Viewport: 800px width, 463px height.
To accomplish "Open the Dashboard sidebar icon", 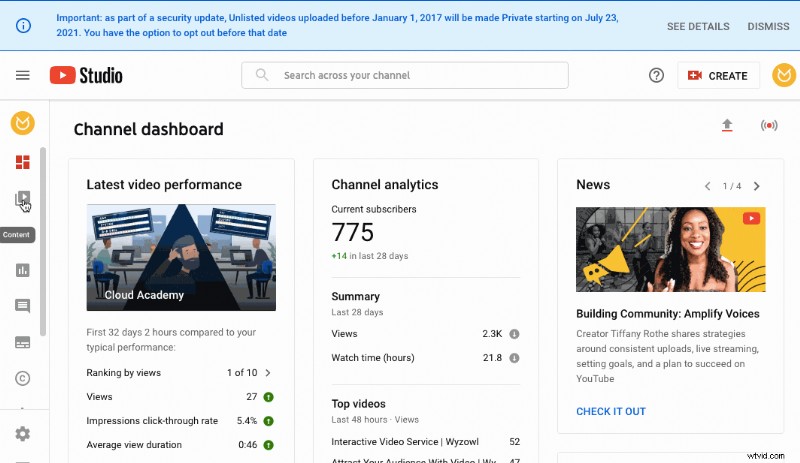I will coord(22,162).
